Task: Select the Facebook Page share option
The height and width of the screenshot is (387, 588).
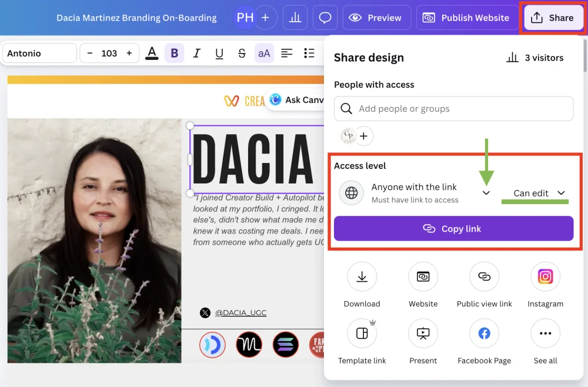Action: point(484,333)
